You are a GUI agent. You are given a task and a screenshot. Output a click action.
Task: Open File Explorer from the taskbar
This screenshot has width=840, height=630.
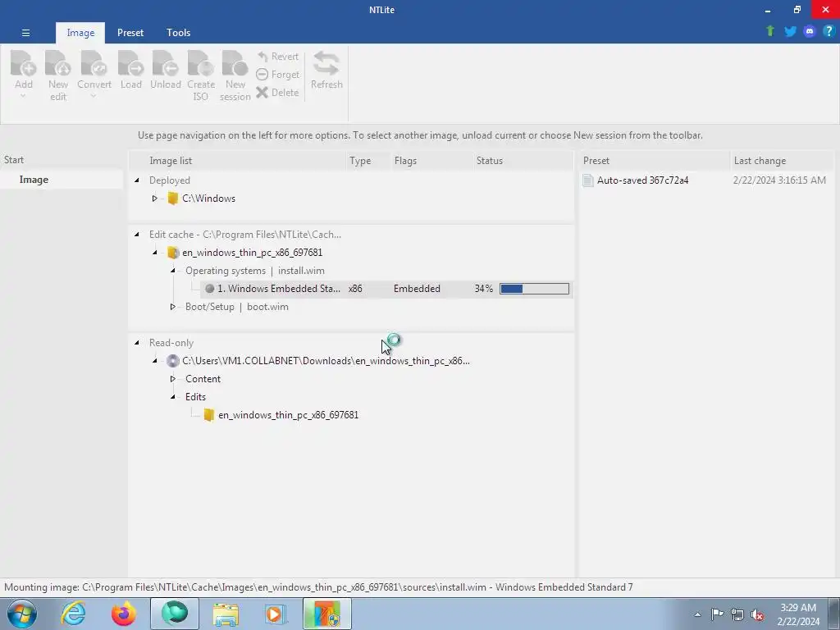pos(226,614)
